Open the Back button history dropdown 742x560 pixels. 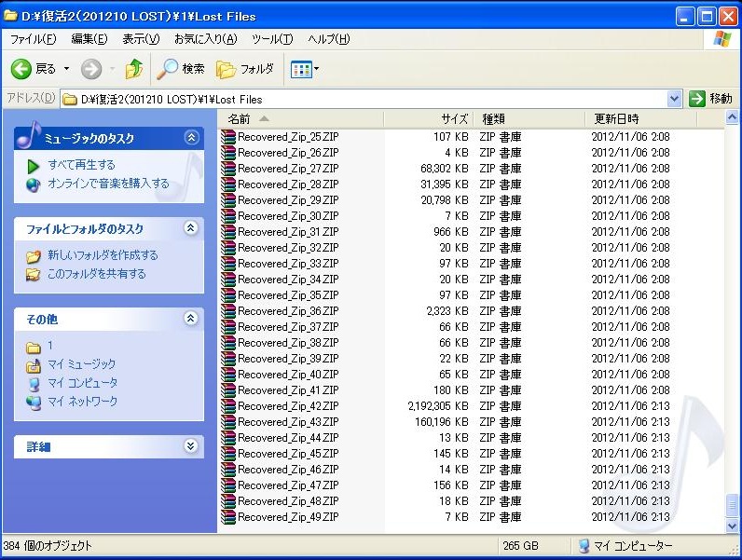coord(66,69)
